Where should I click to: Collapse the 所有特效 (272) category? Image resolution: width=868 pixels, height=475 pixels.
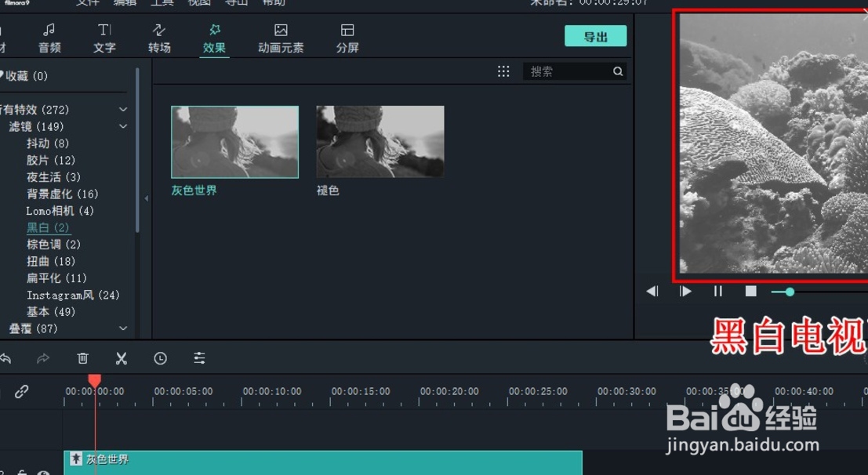click(x=123, y=110)
